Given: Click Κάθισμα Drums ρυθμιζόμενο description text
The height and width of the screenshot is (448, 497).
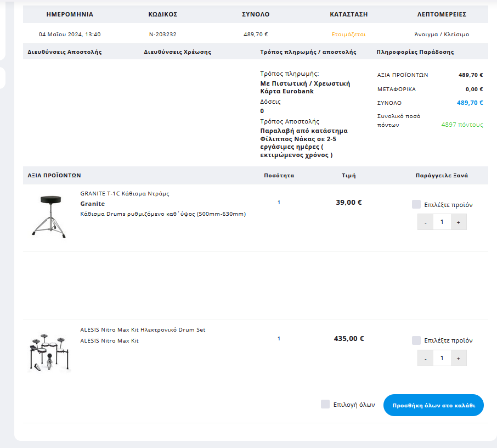Looking at the screenshot, I should [163, 214].
